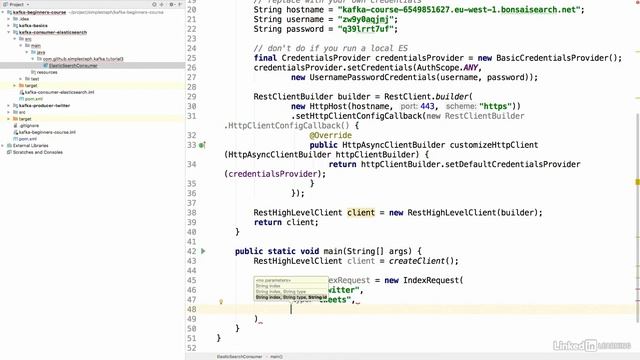This screenshot has height=360, width=640.
Task: Select Scratches and Consoles
Action: click(x=37, y=152)
